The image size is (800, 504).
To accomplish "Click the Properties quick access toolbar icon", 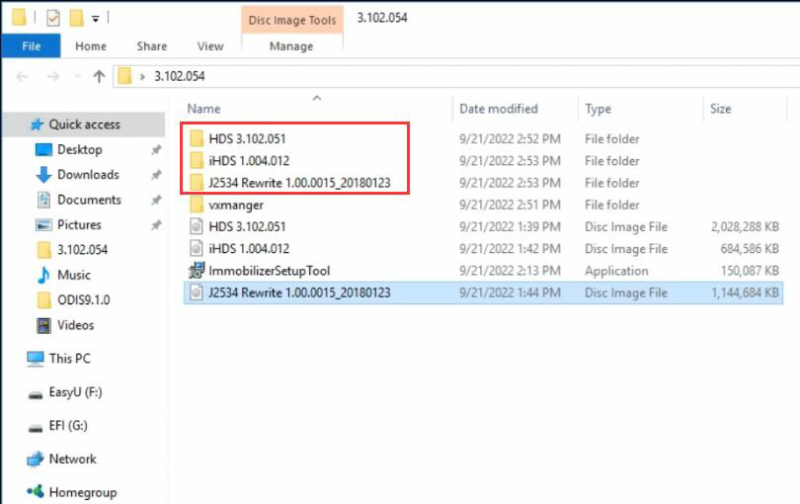I will click(x=53, y=18).
